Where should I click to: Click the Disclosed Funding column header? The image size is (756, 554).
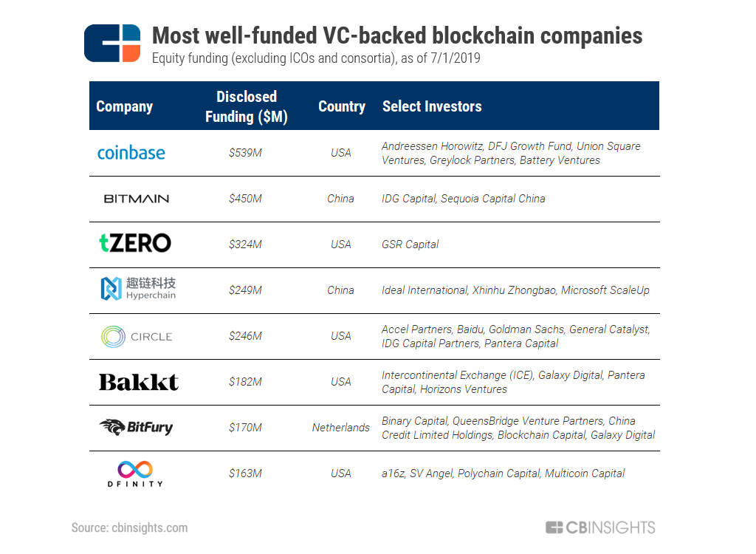tap(247, 106)
